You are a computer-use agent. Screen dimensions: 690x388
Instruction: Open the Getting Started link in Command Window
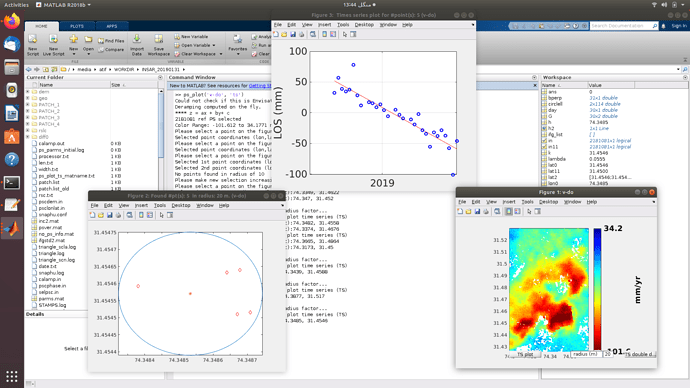click(x=260, y=86)
